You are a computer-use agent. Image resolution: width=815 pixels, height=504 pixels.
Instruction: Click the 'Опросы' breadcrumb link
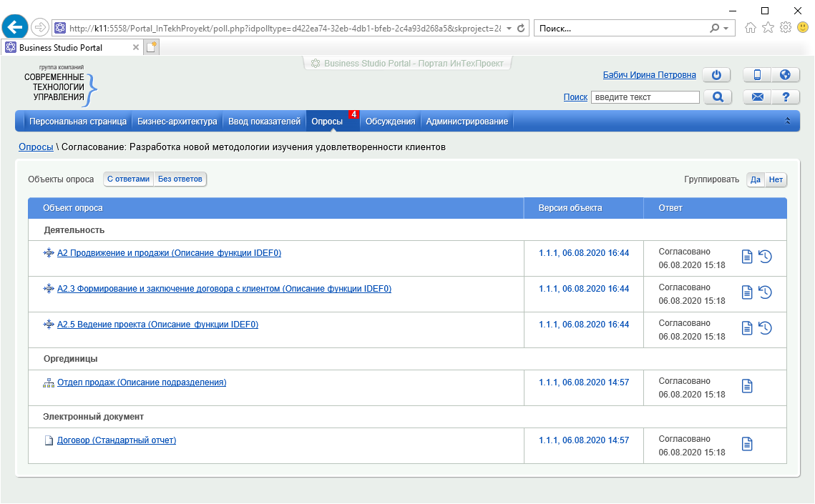[36, 147]
